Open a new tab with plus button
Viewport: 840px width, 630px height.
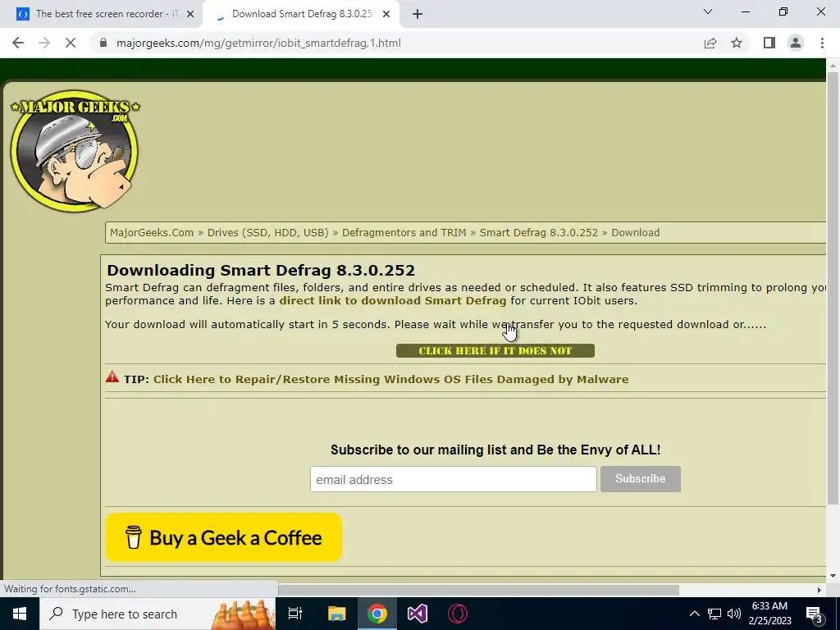tap(418, 14)
